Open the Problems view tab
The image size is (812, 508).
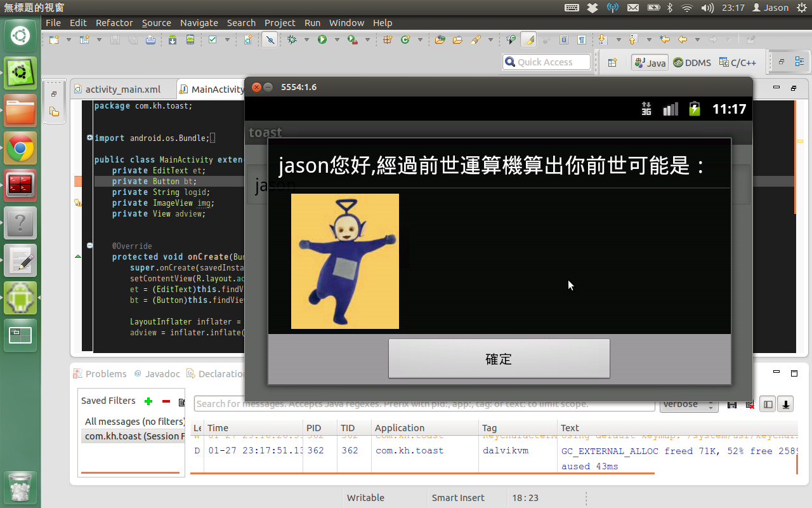pyautogui.click(x=100, y=373)
